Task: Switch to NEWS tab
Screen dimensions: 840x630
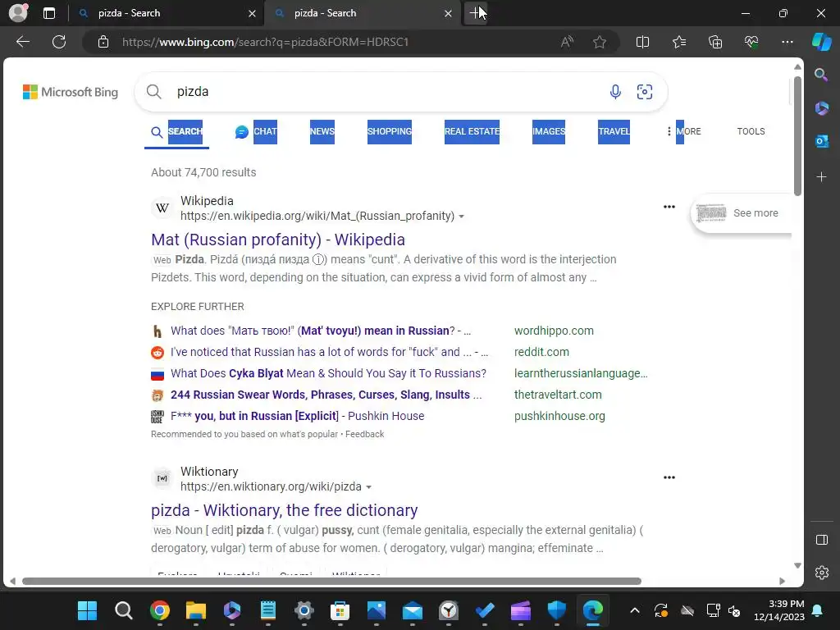Action: coord(322,131)
